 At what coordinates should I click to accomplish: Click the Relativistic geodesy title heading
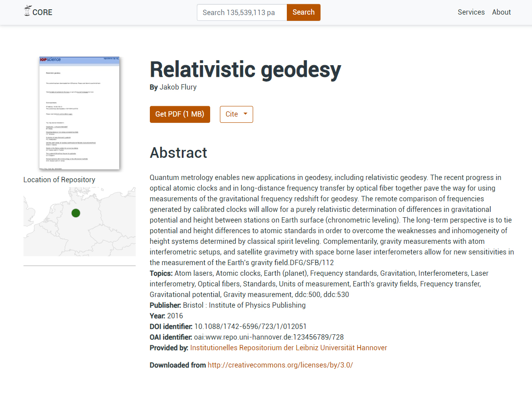(x=245, y=70)
